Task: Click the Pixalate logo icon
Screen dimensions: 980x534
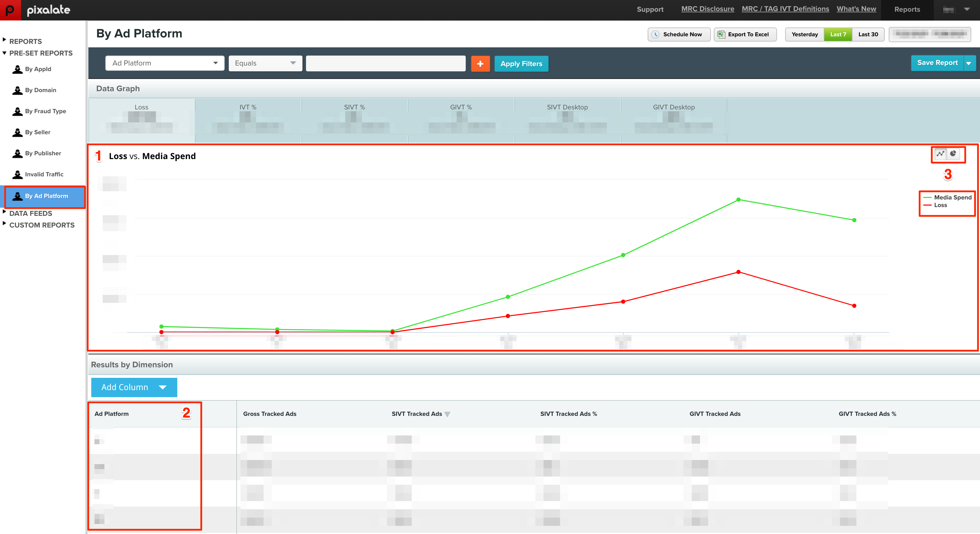Action: click(x=10, y=10)
